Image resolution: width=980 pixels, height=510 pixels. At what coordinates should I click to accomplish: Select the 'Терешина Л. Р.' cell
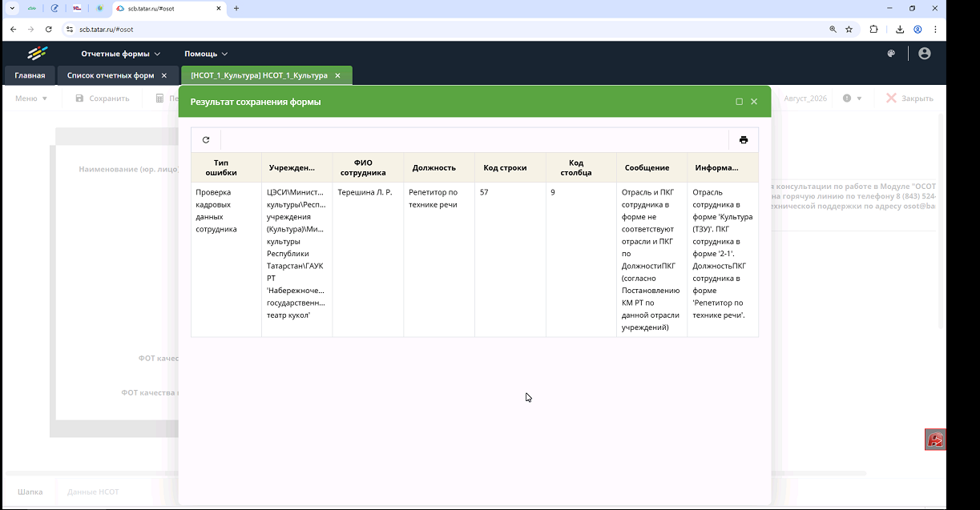368,259
